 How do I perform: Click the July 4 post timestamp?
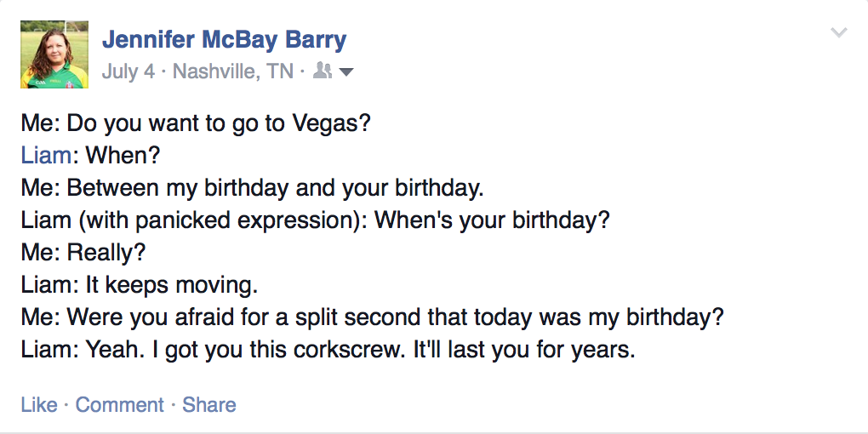(x=128, y=71)
